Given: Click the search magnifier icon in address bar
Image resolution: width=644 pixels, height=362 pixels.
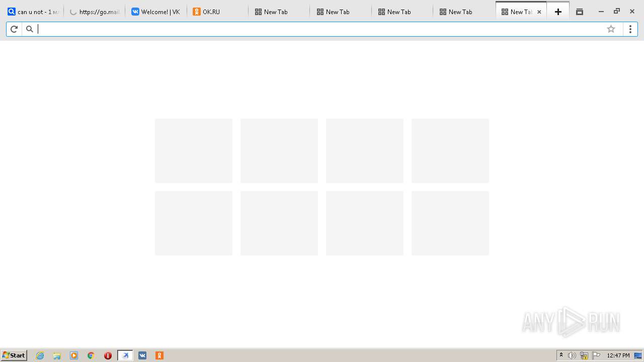Looking at the screenshot, I should [x=30, y=29].
